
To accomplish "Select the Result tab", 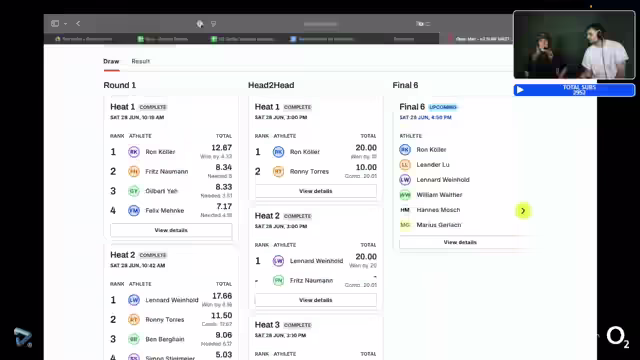I will [141, 61].
